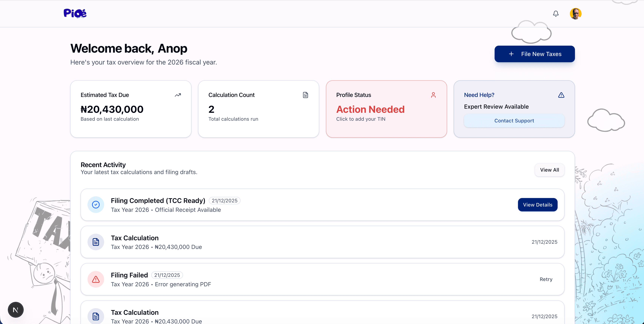
Task: Click the document icon on Calculation Count card
Action: [306, 95]
